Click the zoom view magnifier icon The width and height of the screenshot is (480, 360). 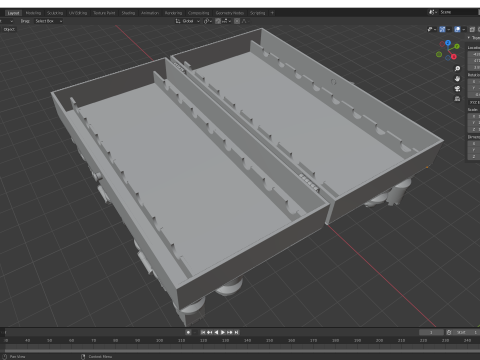[457, 68]
